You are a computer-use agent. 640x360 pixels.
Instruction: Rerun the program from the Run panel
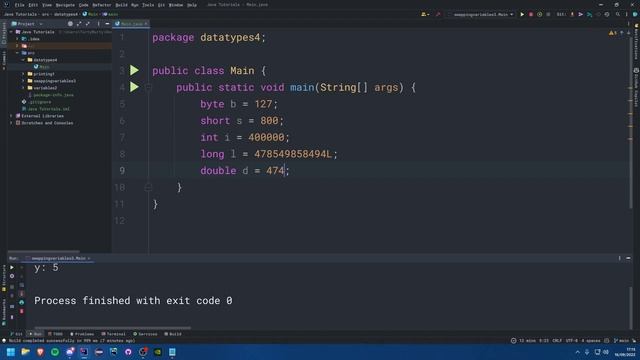pos(12,267)
